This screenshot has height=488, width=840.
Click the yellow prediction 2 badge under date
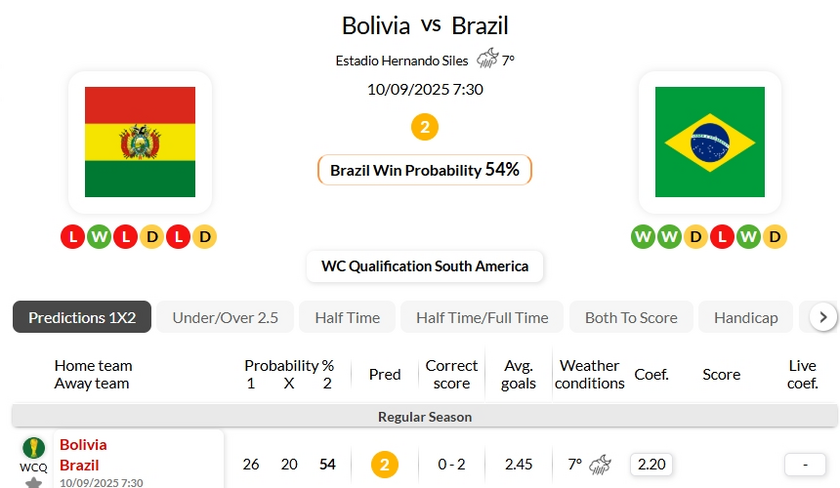(x=425, y=127)
